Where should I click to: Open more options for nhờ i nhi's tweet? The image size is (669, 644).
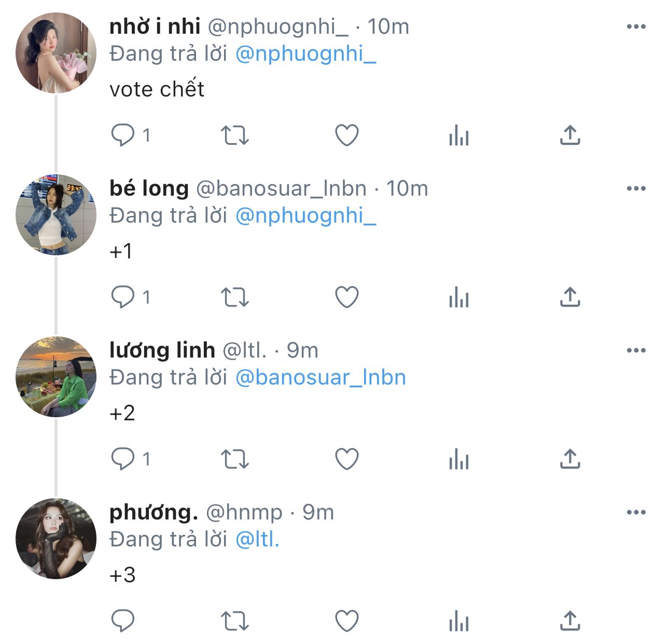[636, 26]
